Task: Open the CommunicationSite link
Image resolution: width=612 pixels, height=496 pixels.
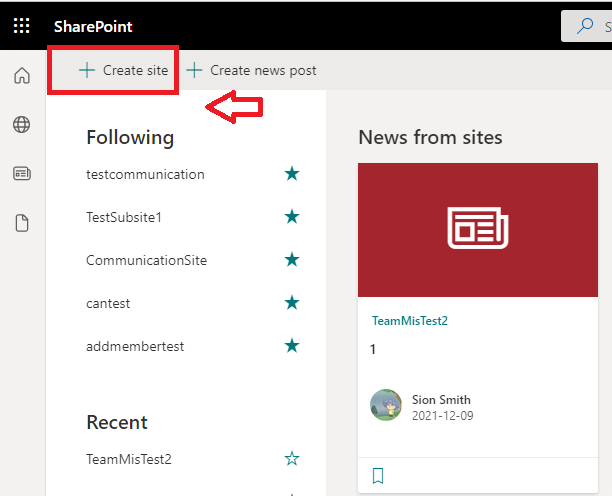Action: click(x=146, y=260)
